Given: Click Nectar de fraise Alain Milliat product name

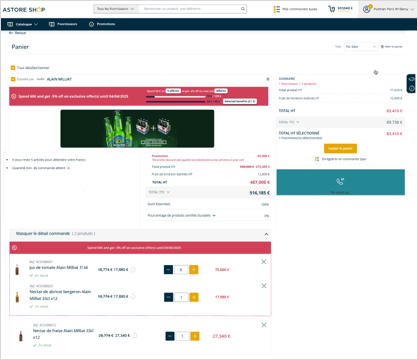Looking at the screenshot, I should (x=63, y=334).
